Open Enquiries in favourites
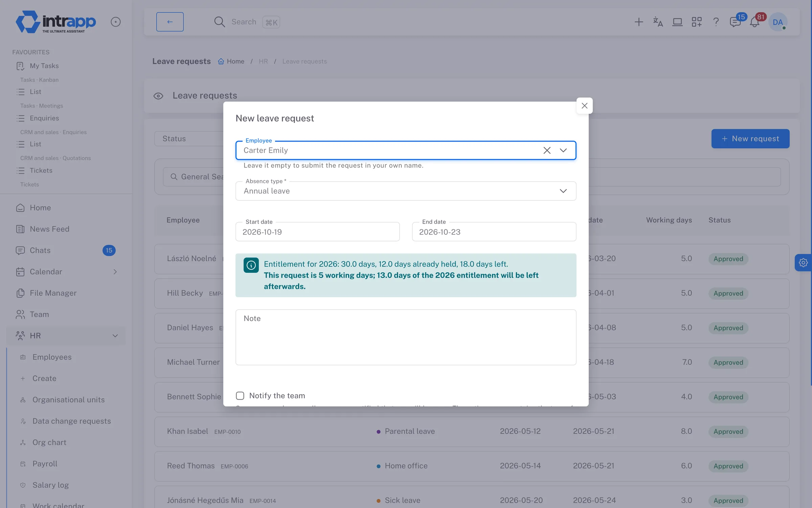Image resolution: width=812 pixels, height=508 pixels. pyautogui.click(x=44, y=118)
